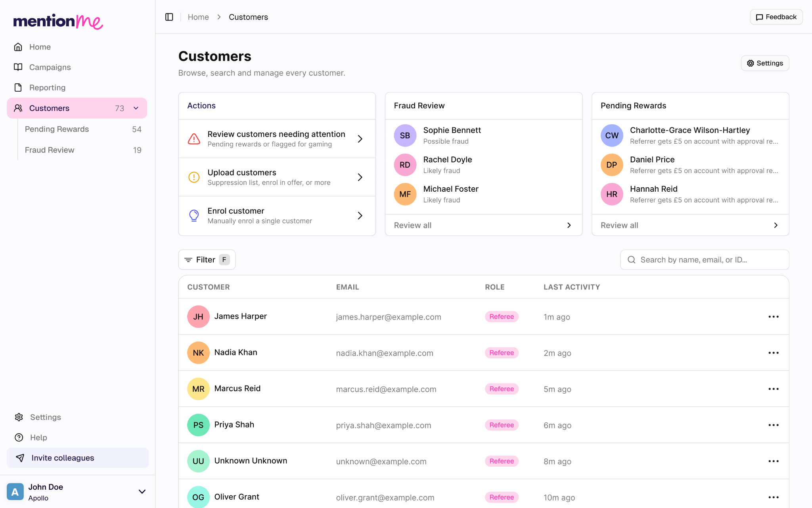Focus the customer search field
The image size is (812, 508).
tap(705, 260)
